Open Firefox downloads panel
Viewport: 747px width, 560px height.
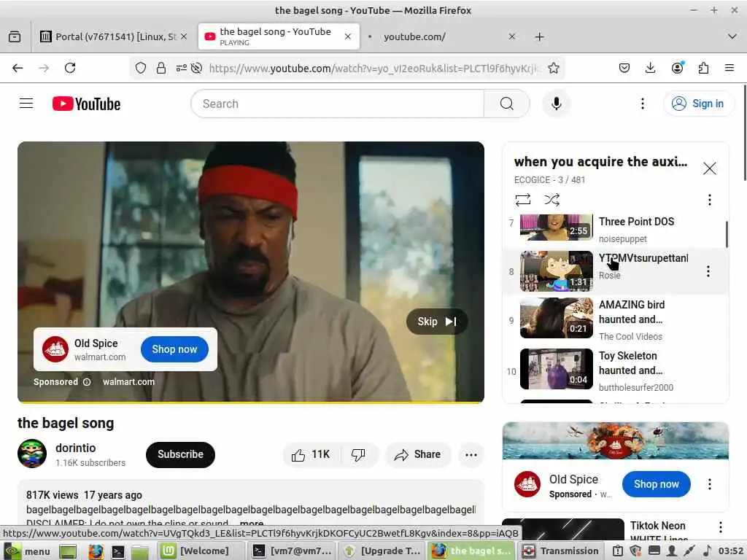click(650, 68)
